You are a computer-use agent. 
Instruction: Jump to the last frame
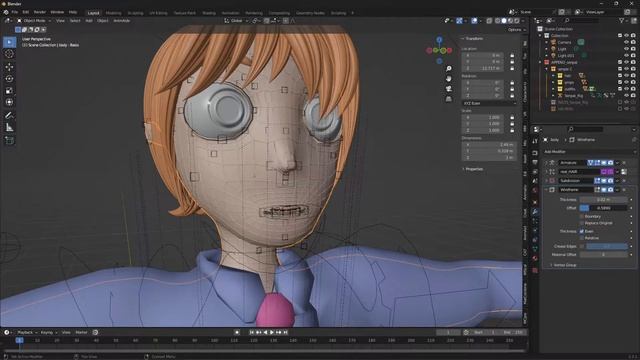286,332
